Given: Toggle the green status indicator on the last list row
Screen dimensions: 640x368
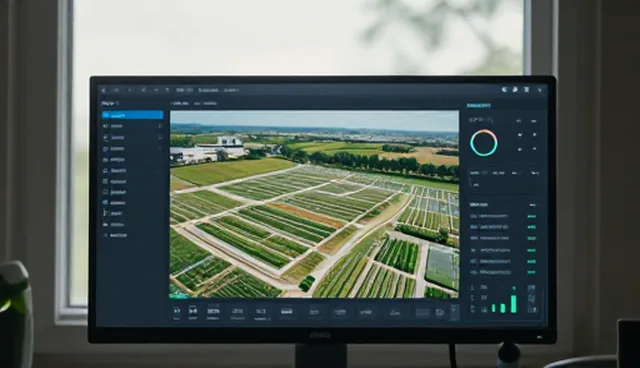Looking at the screenshot, I should tap(531, 272).
